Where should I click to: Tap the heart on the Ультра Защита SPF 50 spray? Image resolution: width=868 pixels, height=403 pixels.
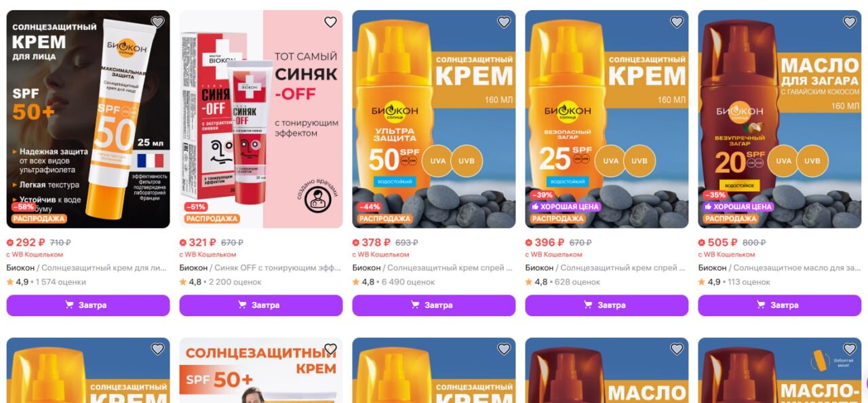coord(503,22)
